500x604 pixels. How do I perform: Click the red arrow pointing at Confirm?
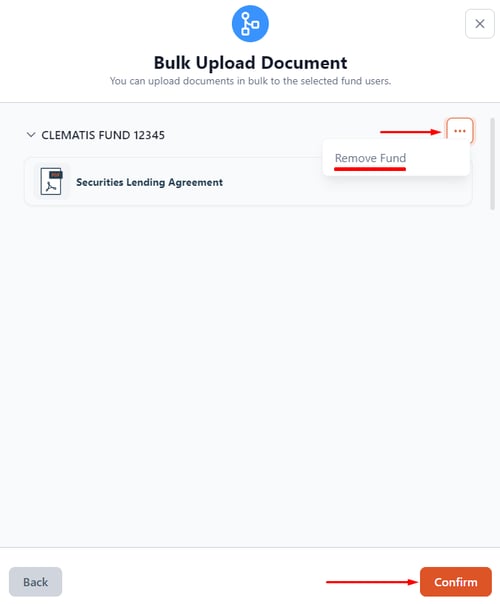tap(372, 582)
